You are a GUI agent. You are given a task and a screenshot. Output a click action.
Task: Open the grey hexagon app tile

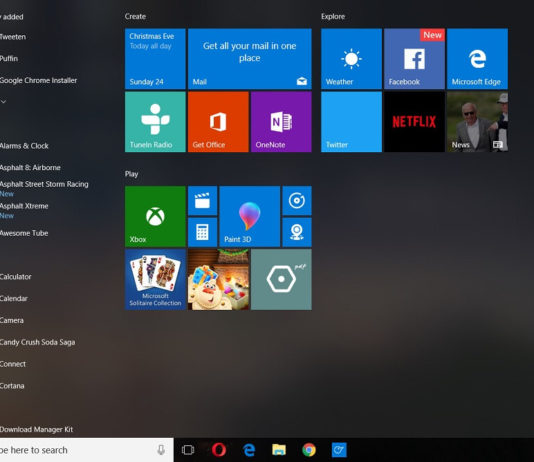pyautogui.click(x=281, y=280)
